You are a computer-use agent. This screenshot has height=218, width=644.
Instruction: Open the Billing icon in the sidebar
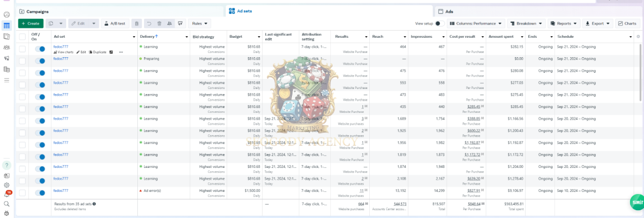(7, 70)
